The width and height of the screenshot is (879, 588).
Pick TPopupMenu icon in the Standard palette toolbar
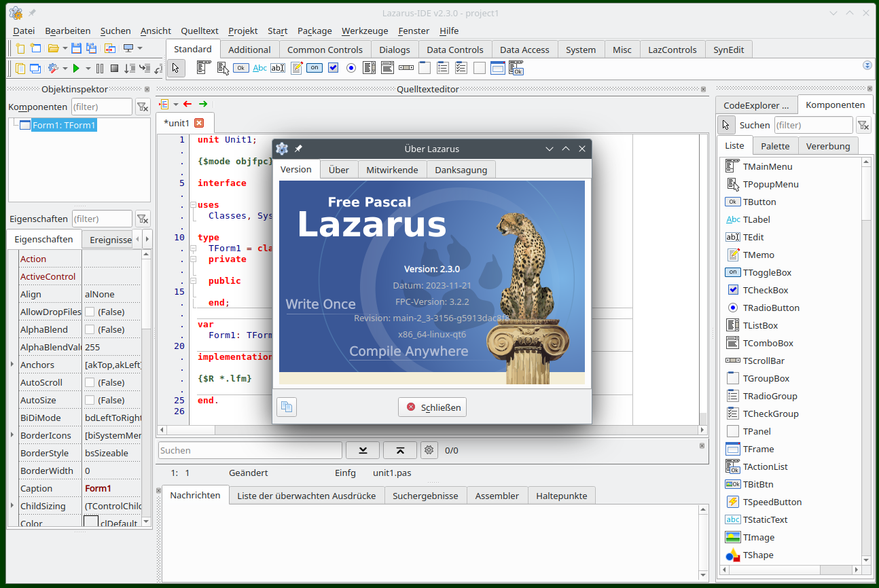click(223, 67)
